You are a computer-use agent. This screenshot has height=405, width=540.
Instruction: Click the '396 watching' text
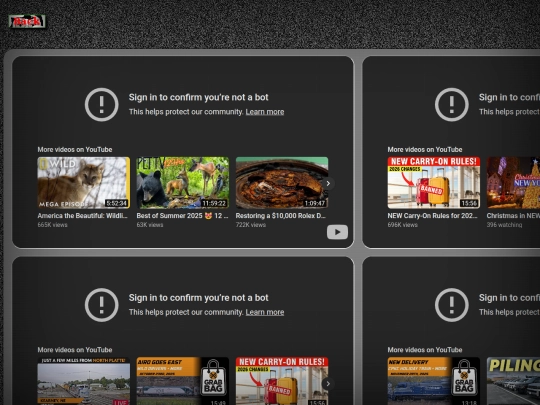coord(504,225)
